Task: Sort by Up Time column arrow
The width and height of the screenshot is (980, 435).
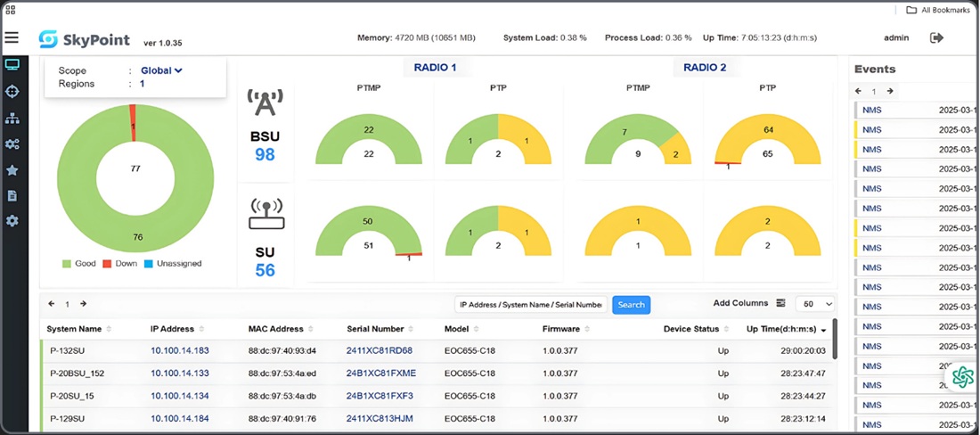Action: point(823,330)
